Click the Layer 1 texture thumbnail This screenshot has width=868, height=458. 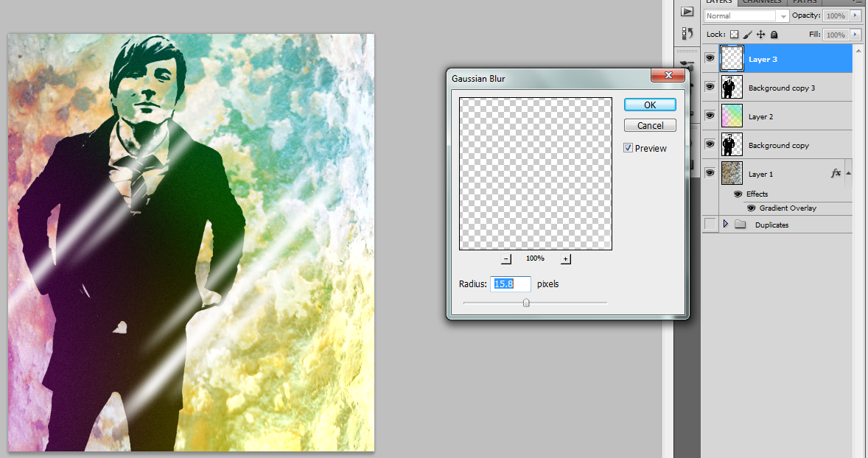pos(732,174)
